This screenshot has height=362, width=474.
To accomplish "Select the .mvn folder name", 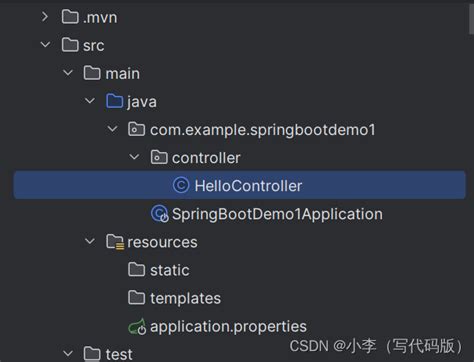I will [100, 18].
